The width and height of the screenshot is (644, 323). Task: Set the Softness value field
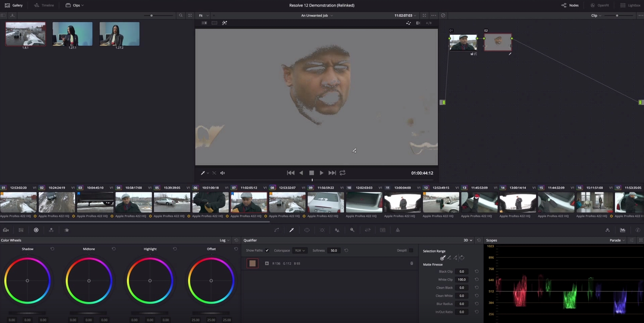pos(334,251)
